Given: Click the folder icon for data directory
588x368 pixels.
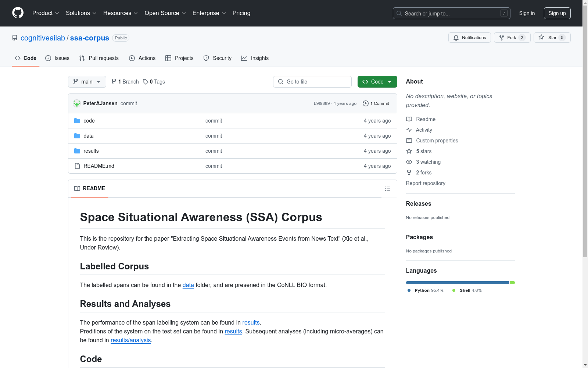Looking at the screenshot, I should [x=77, y=136].
